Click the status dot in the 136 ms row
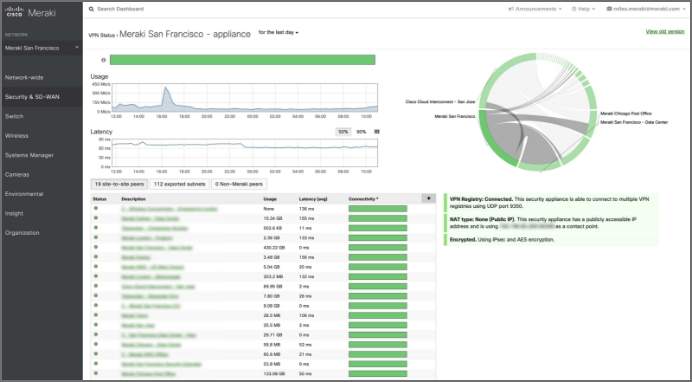The height and width of the screenshot is (382, 692). pos(96,208)
